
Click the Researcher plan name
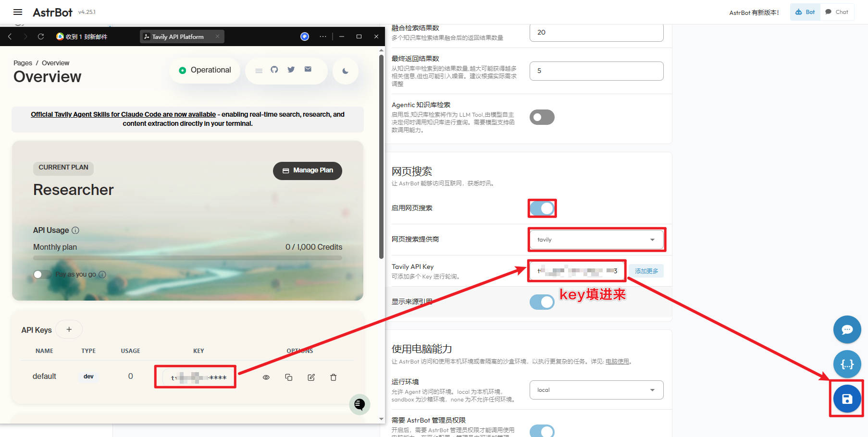(x=74, y=190)
